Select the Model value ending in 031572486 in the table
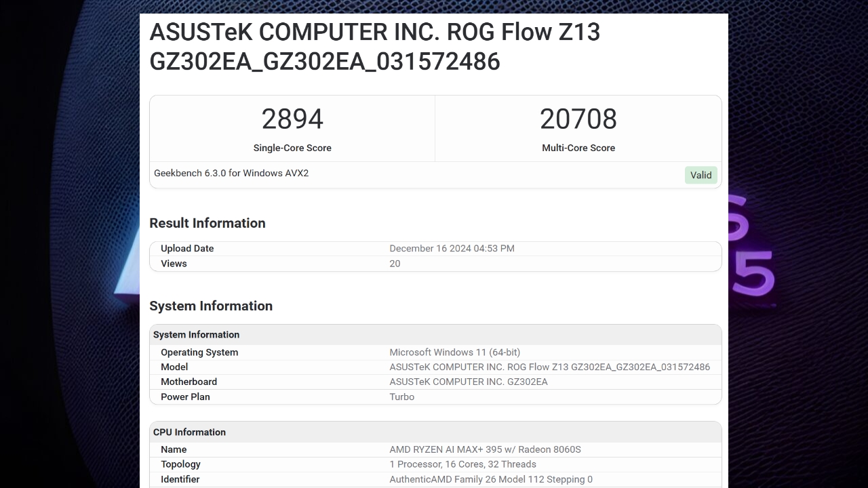This screenshot has width=868, height=488. [550, 367]
